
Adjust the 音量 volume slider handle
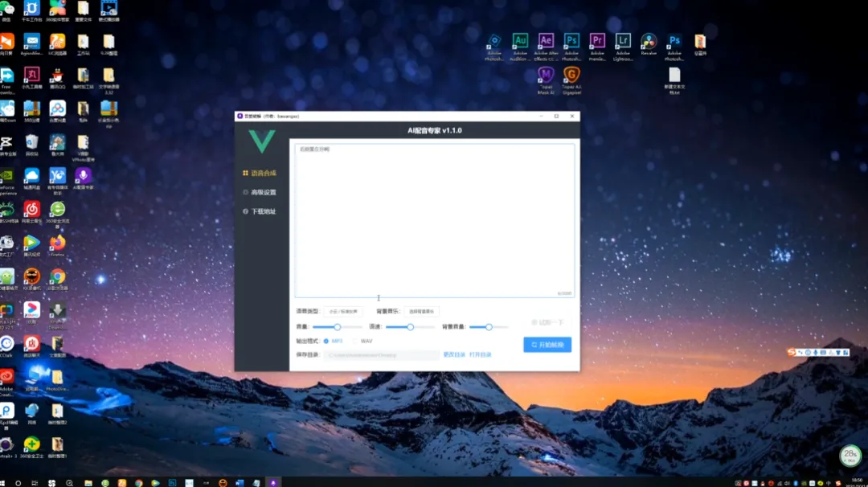337,327
